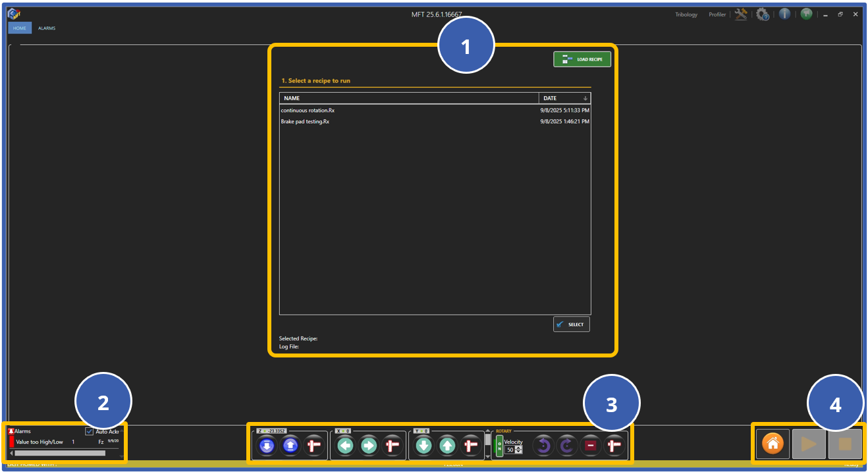Jog Y axis down with teal arrow
This screenshot has width=868, height=472.
(x=423, y=446)
